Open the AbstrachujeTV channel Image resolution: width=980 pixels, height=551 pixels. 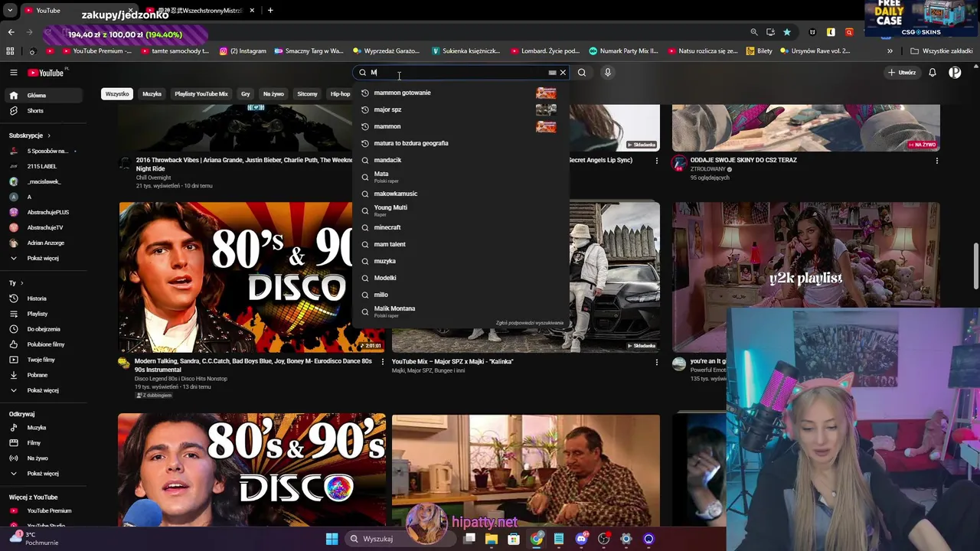coord(44,227)
